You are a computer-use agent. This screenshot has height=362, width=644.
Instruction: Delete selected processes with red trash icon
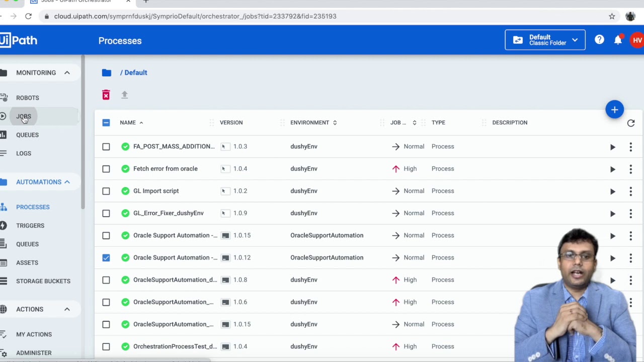click(x=106, y=95)
